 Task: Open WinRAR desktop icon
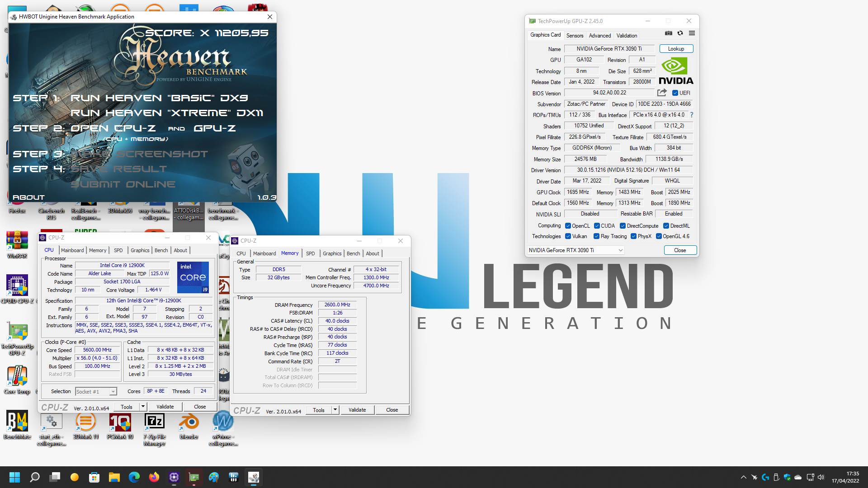(x=17, y=244)
